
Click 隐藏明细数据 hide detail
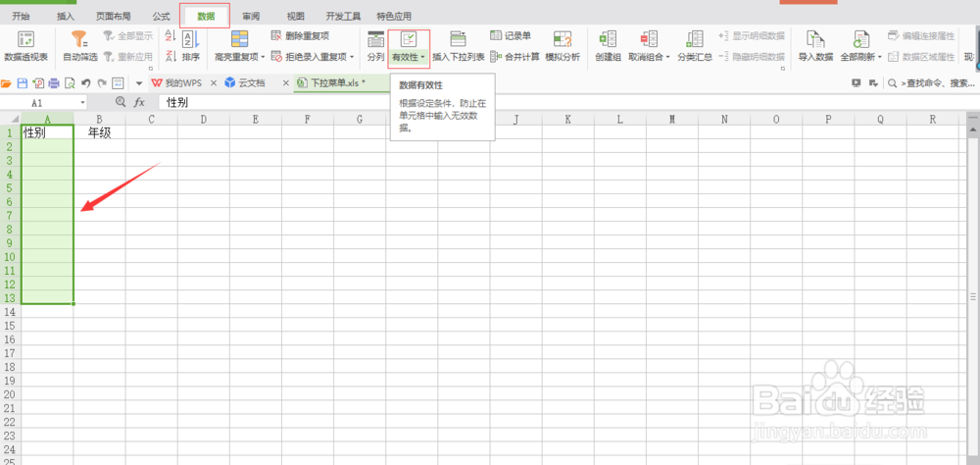[752, 56]
